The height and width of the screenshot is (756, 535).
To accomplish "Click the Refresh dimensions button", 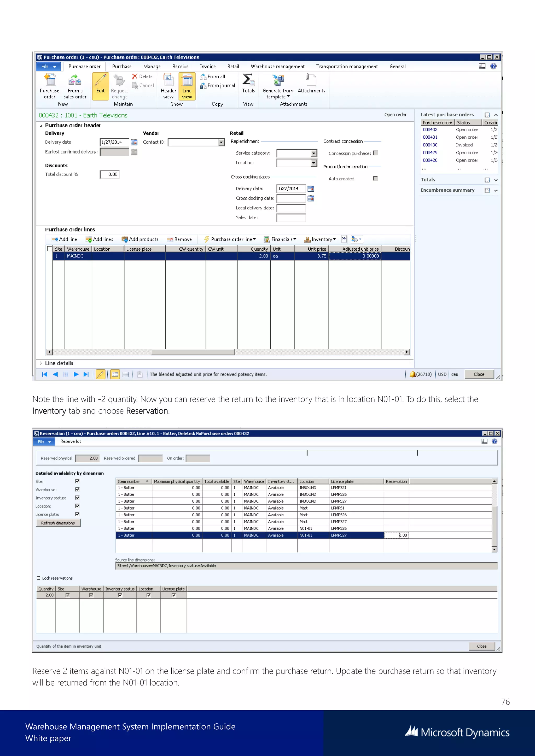I will pos(58,523).
